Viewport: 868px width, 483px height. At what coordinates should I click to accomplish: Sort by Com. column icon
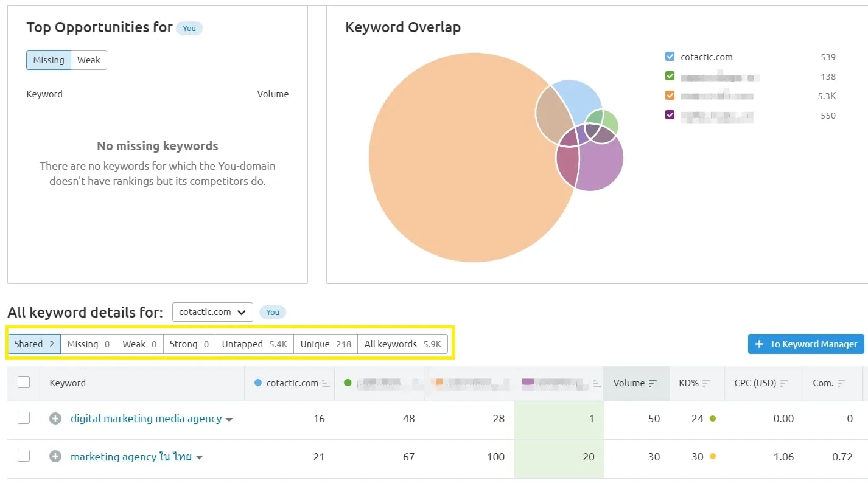pyautogui.click(x=841, y=383)
